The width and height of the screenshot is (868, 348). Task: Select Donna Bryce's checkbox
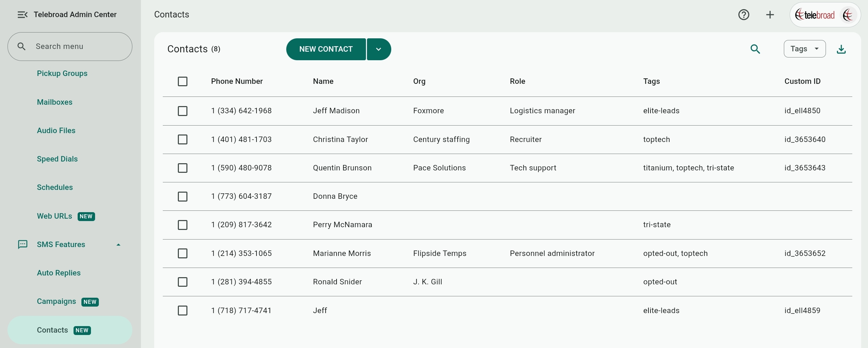(x=183, y=196)
